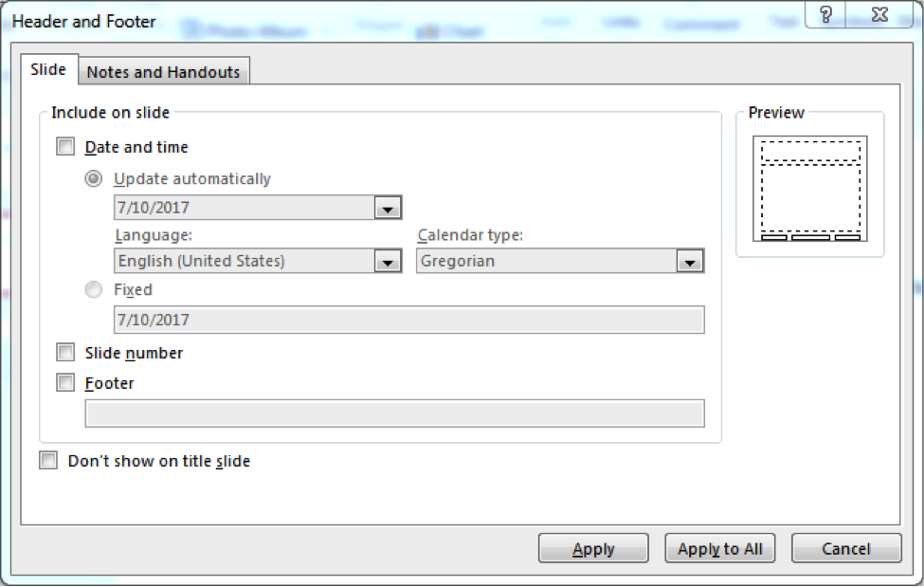This screenshot has height=587, width=924.
Task: Enable the Date and time checkbox
Action: pyautogui.click(x=65, y=146)
